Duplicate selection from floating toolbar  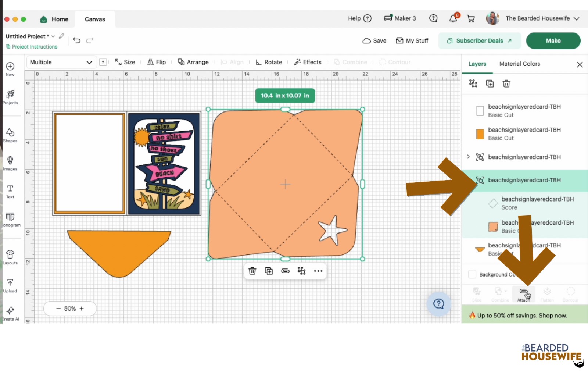click(269, 271)
